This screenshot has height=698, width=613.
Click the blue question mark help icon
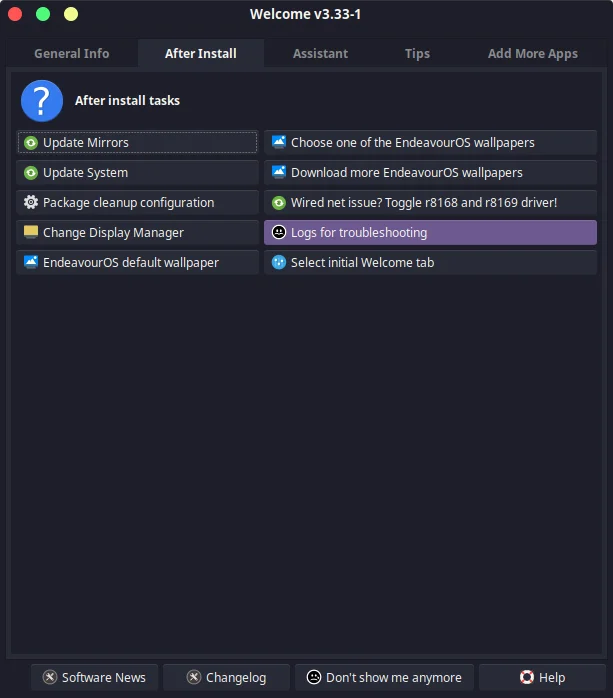[x=42, y=101]
